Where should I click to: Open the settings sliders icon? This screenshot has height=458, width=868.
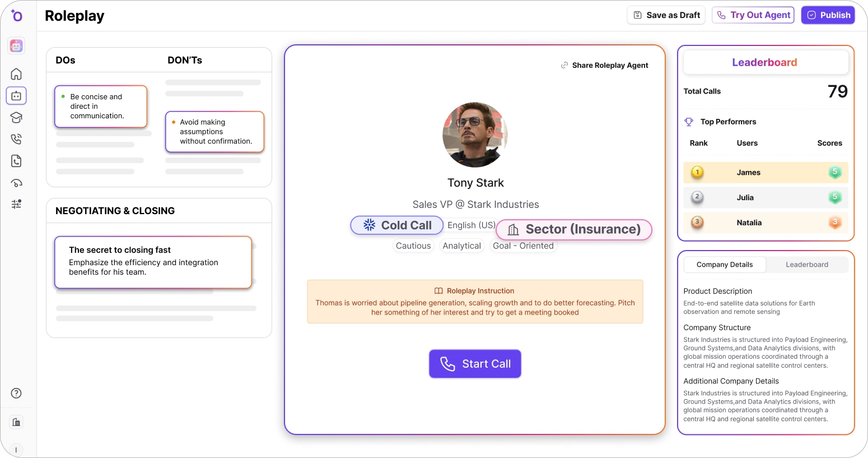pyautogui.click(x=16, y=204)
